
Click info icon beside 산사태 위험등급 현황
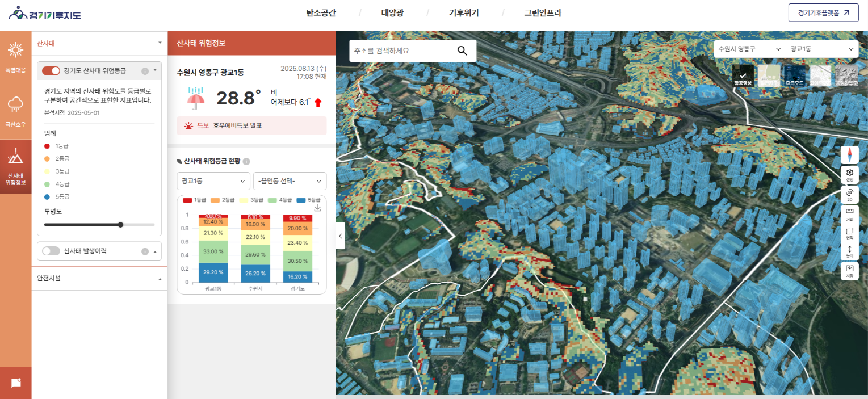pos(246,161)
